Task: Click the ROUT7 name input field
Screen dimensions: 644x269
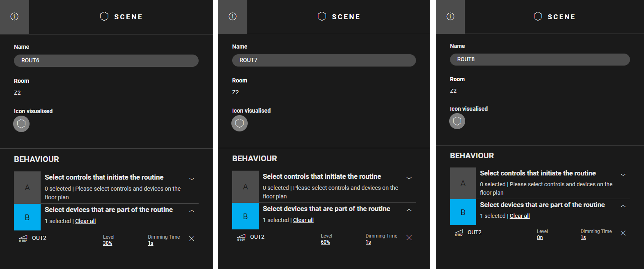Action: 324,60
